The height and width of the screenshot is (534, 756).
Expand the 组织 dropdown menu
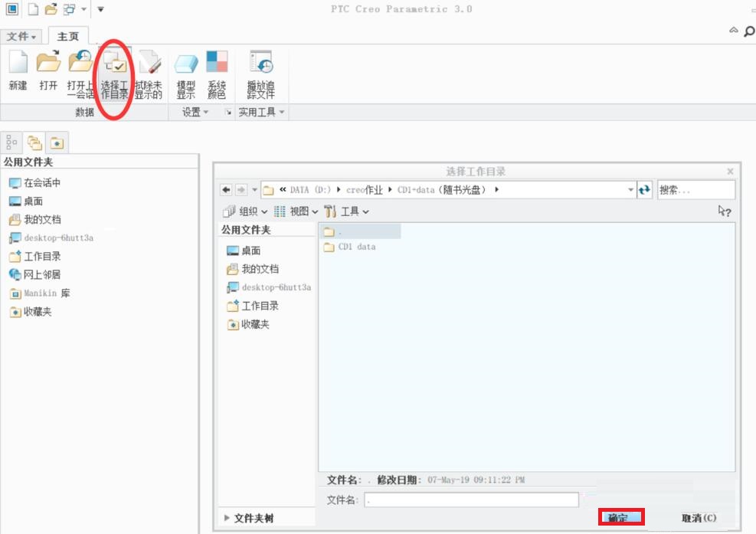click(x=245, y=211)
